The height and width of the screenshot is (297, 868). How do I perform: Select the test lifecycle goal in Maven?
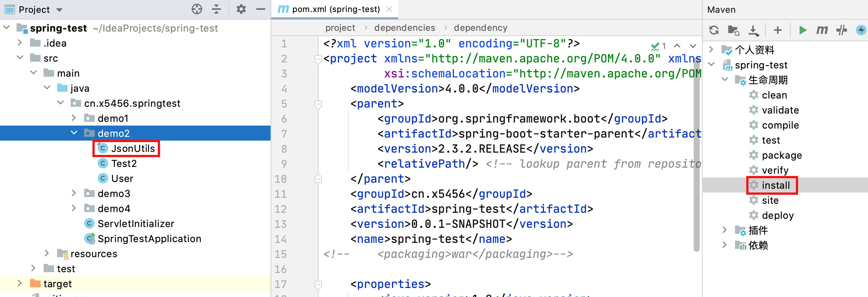771,140
